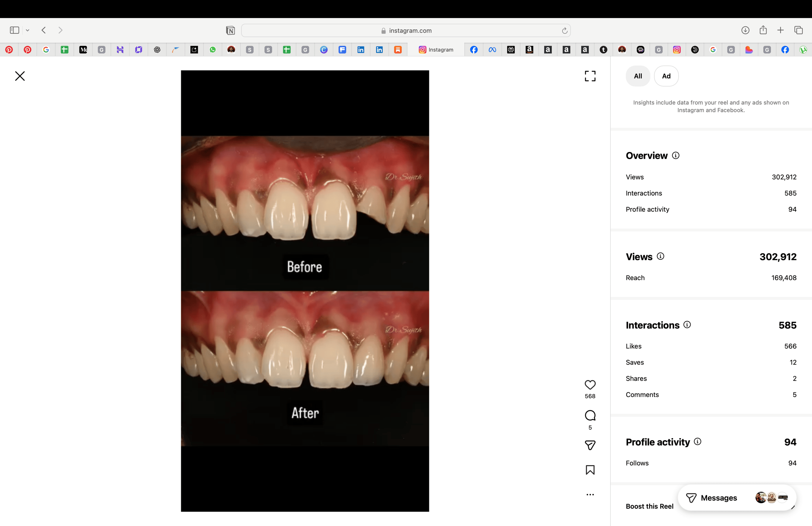Click the instagram.com address bar
812x526 pixels.
click(406, 31)
